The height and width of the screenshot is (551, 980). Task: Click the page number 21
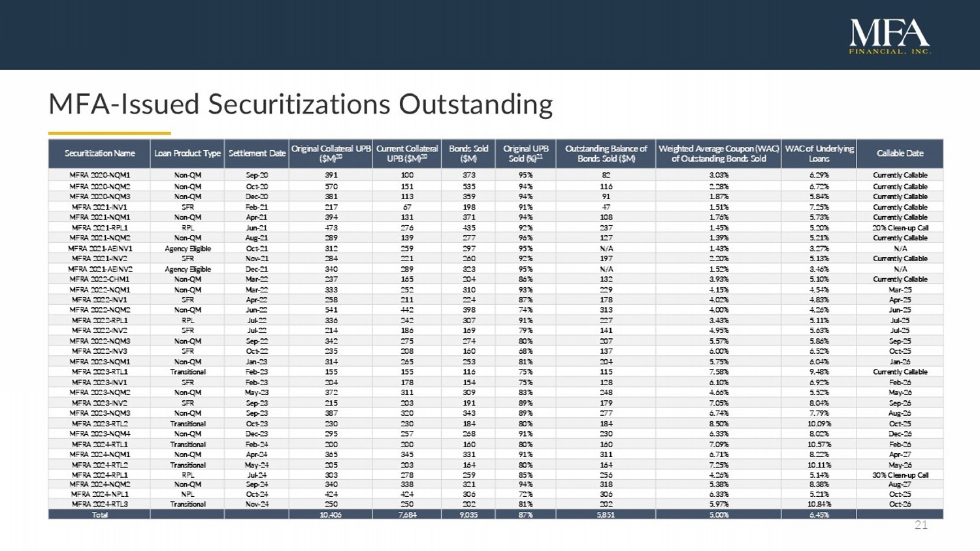pos(921,526)
